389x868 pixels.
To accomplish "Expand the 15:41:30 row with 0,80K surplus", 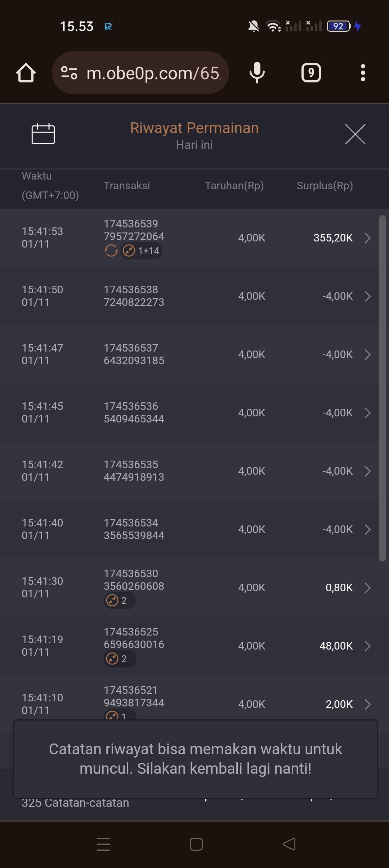I will pos(367,588).
